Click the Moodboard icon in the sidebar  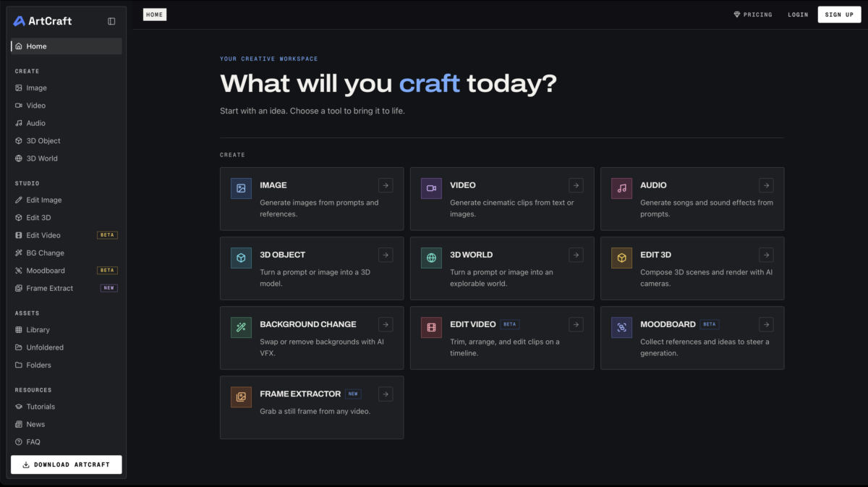click(19, 271)
